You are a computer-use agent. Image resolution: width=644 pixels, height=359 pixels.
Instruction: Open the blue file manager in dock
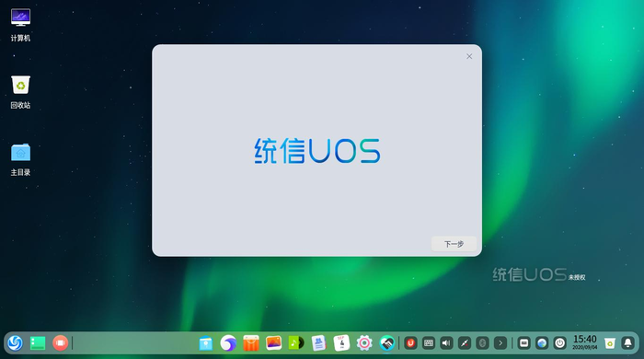(x=206, y=343)
